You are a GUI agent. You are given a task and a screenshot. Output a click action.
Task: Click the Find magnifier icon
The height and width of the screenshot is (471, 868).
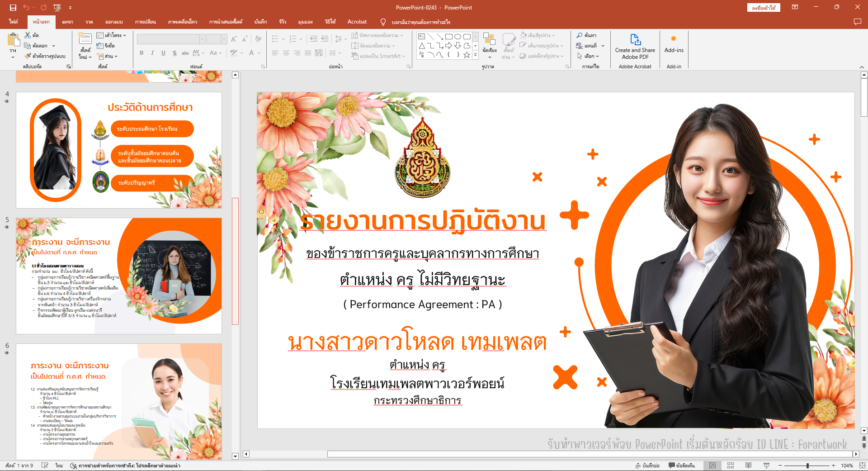[x=580, y=35]
